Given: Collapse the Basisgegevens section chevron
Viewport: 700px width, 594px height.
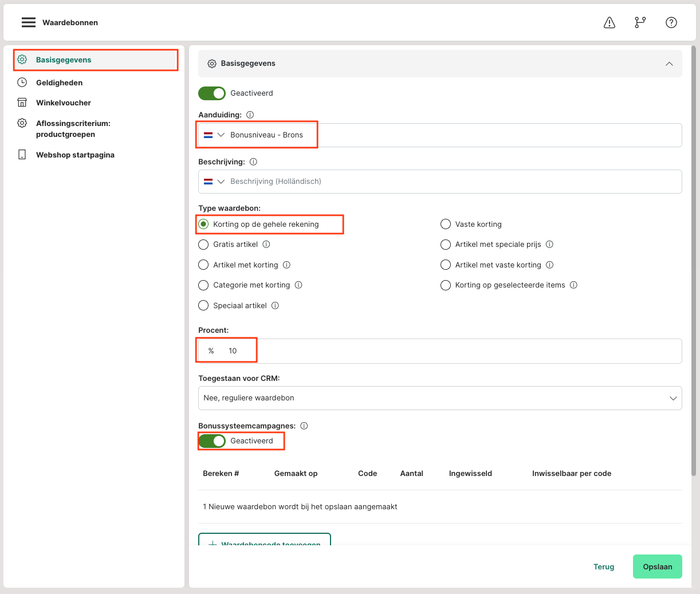Looking at the screenshot, I should [669, 64].
